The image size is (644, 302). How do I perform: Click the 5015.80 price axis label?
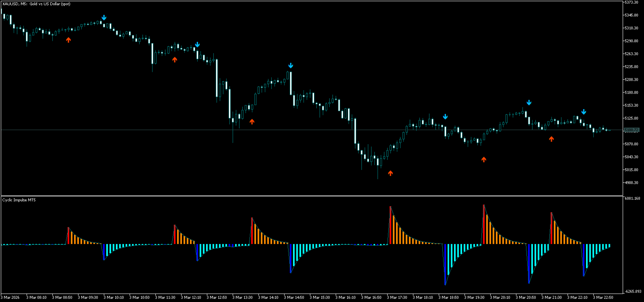631,170
